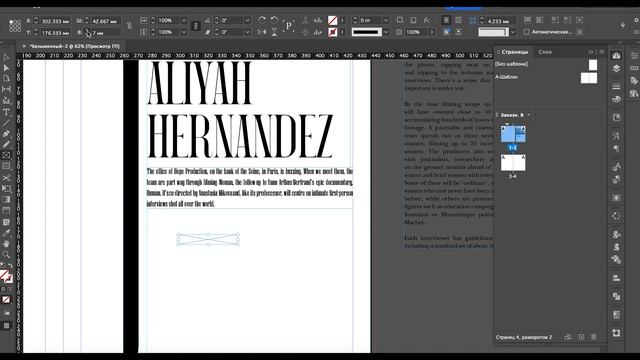Open rotation angle dropdown
This screenshot has height=360, width=640.
pos(247,20)
